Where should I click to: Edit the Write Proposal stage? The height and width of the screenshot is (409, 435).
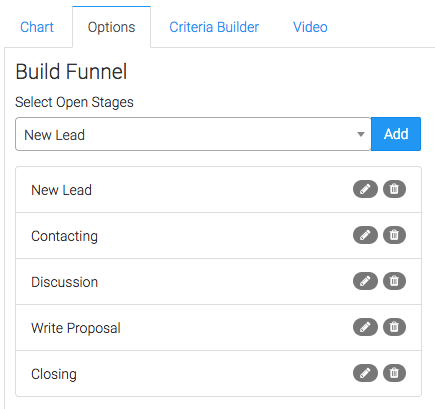pyautogui.click(x=365, y=327)
